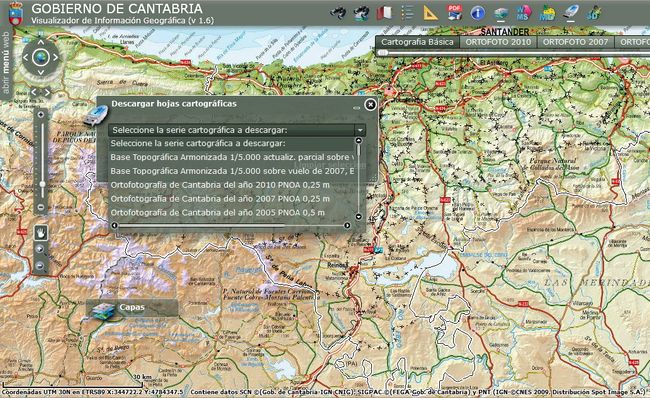Switch to ORTOFOTO 2010 tab
This screenshot has height=398, width=650.
[498, 42]
